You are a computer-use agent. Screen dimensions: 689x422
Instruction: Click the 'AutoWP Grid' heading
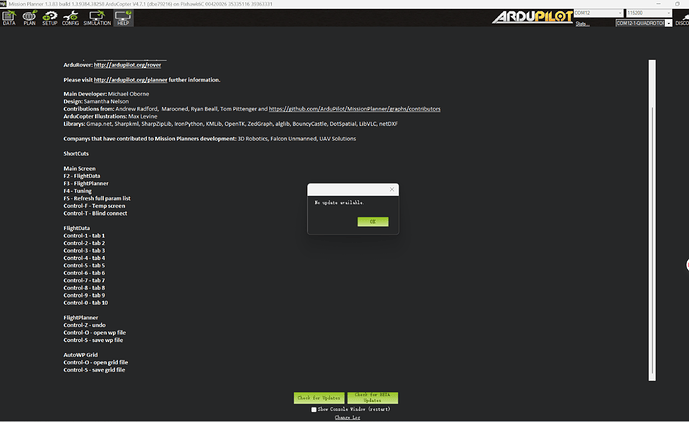pyautogui.click(x=81, y=355)
